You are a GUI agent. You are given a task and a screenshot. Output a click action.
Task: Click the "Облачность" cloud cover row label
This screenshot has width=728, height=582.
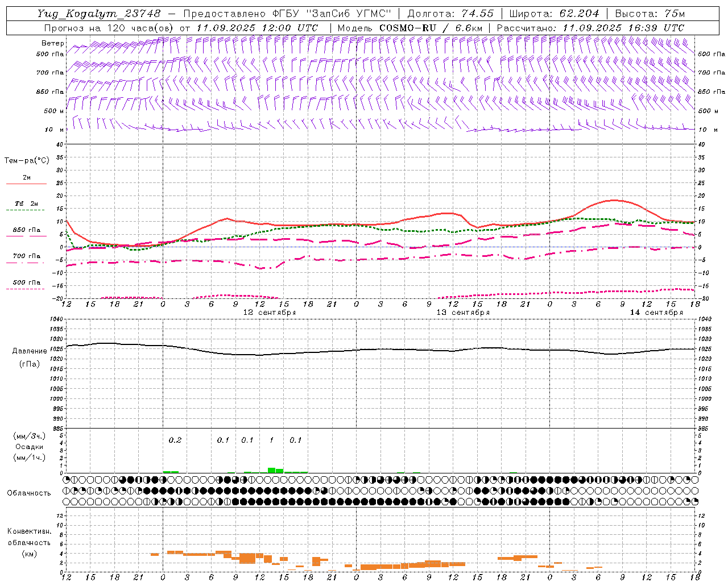click(x=29, y=493)
